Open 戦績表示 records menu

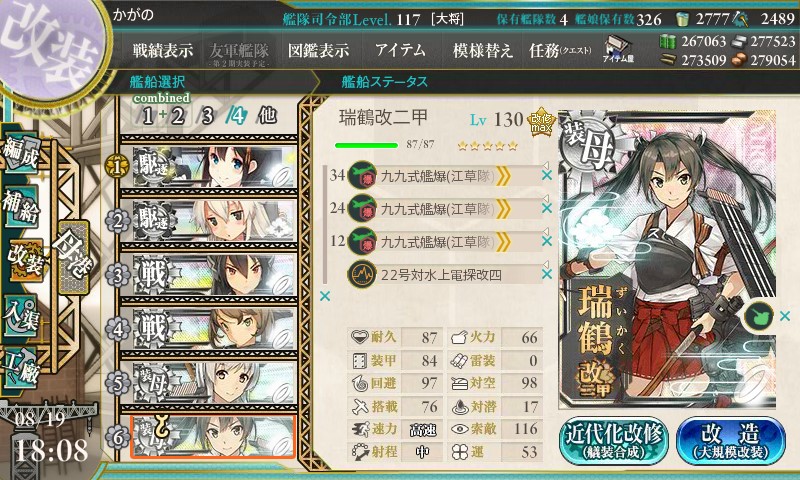163,50
